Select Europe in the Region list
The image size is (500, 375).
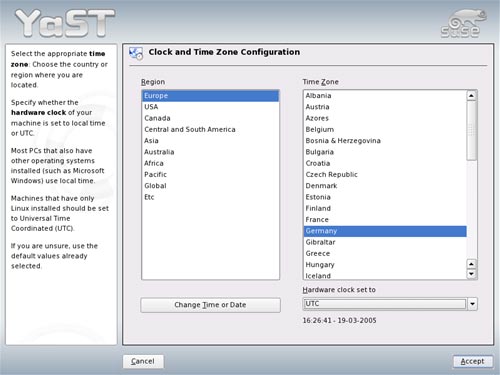[210, 96]
